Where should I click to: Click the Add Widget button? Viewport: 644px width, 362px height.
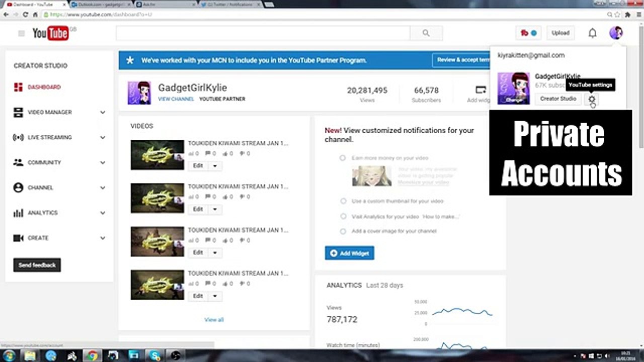[350, 253]
